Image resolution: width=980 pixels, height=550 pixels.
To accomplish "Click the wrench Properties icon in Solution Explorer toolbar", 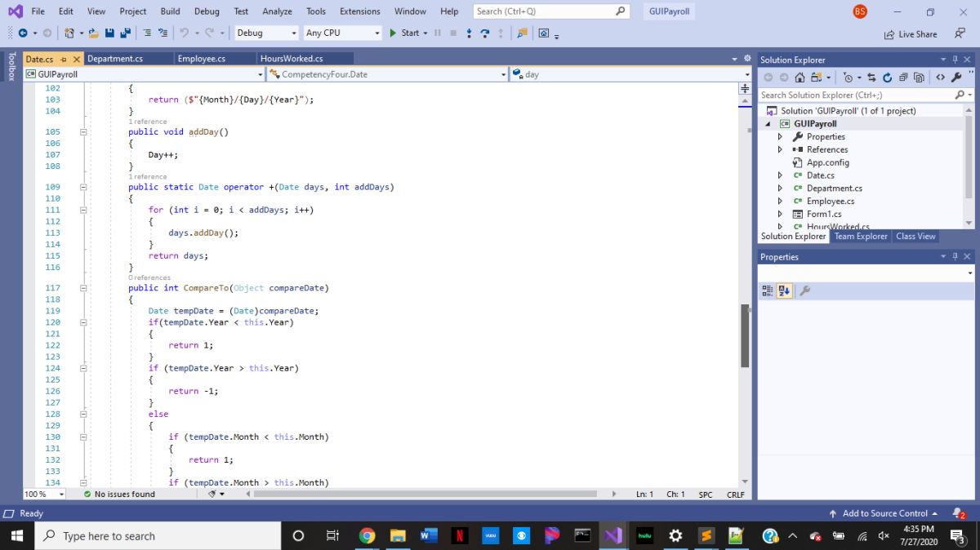I will (x=956, y=78).
